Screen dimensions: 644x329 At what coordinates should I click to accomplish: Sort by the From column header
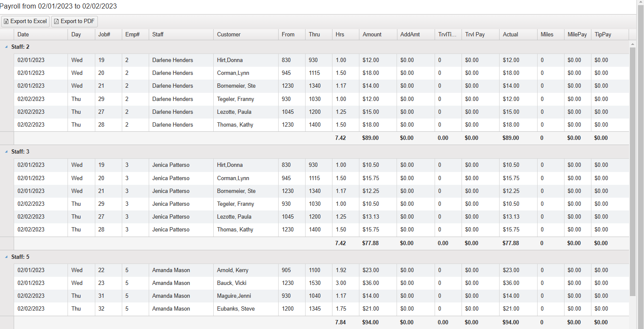[292, 35]
